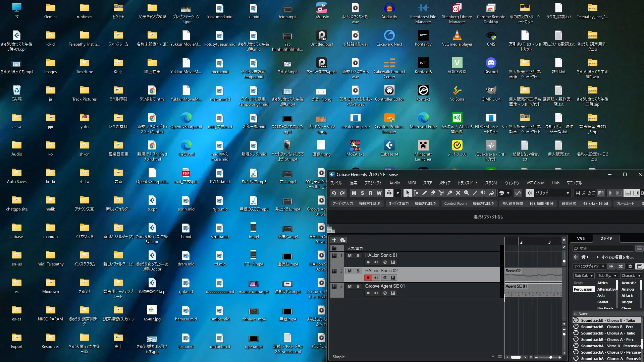644x362 pixels.
Task: Select the Draw pencil tool
Action: point(424,193)
